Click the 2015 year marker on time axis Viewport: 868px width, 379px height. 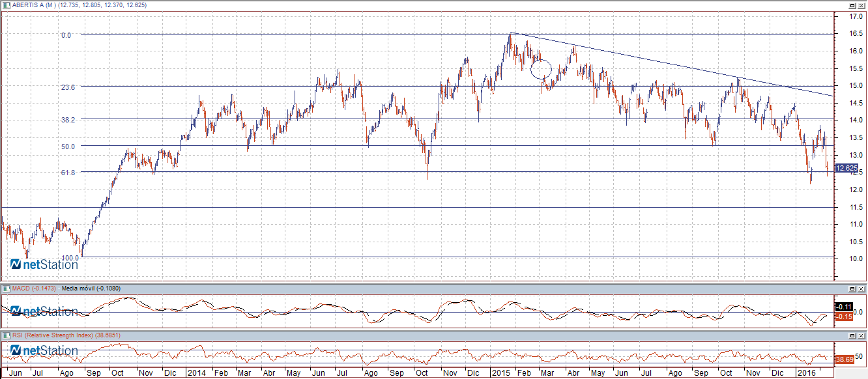pyautogui.click(x=500, y=373)
